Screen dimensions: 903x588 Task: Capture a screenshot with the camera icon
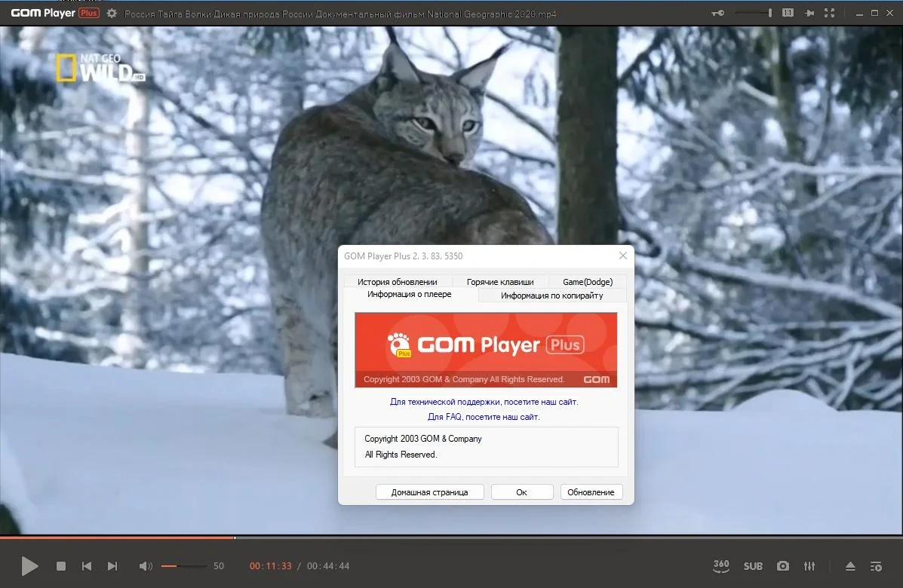pyautogui.click(x=782, y=566)
